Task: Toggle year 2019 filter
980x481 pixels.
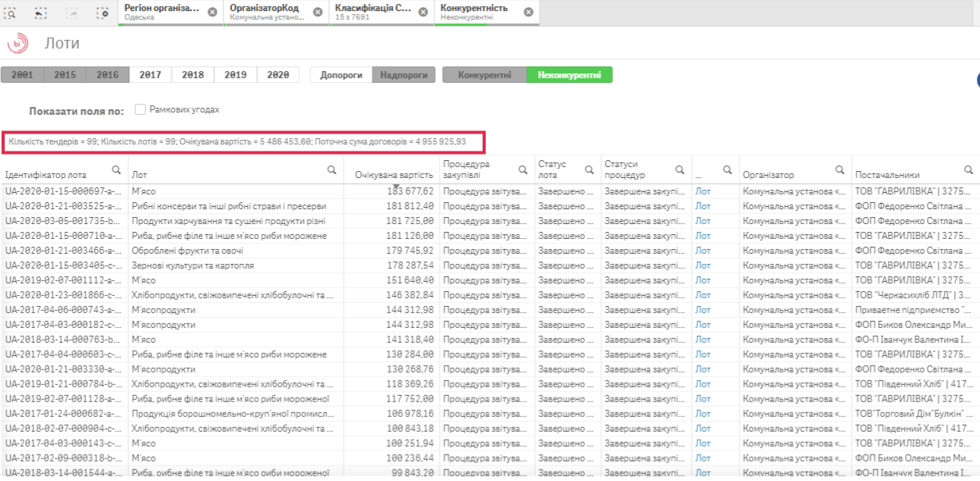Action: point(236,75)
